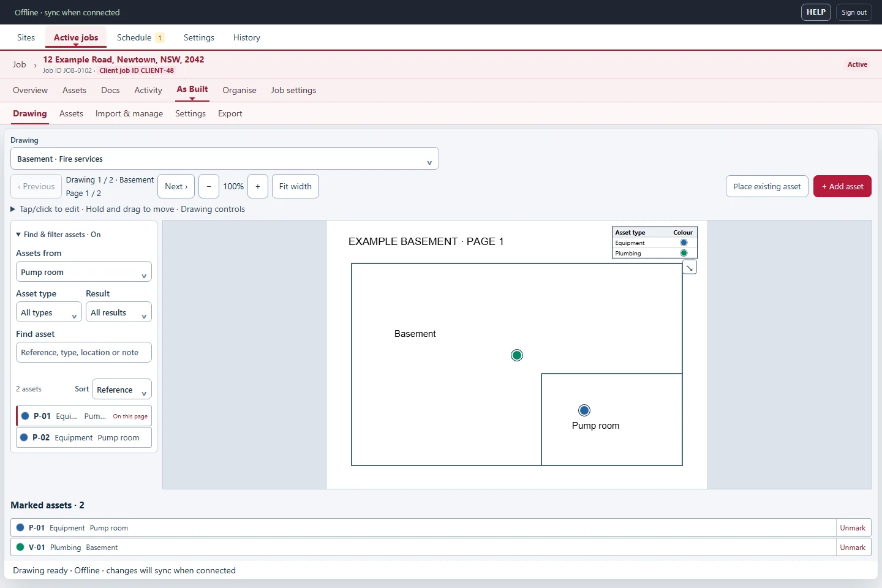Screen dimensions: 882x588
Task: Collapse the asset type legend arrow icon
Action: click(x=690, y=268)
